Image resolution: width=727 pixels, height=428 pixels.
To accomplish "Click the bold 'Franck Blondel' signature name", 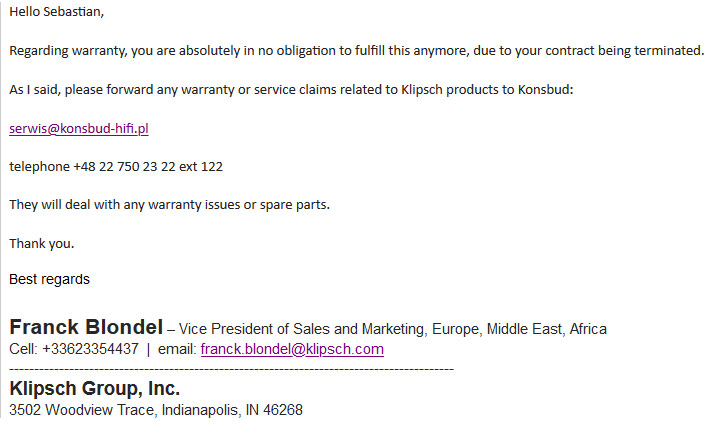I will point(86,327).
